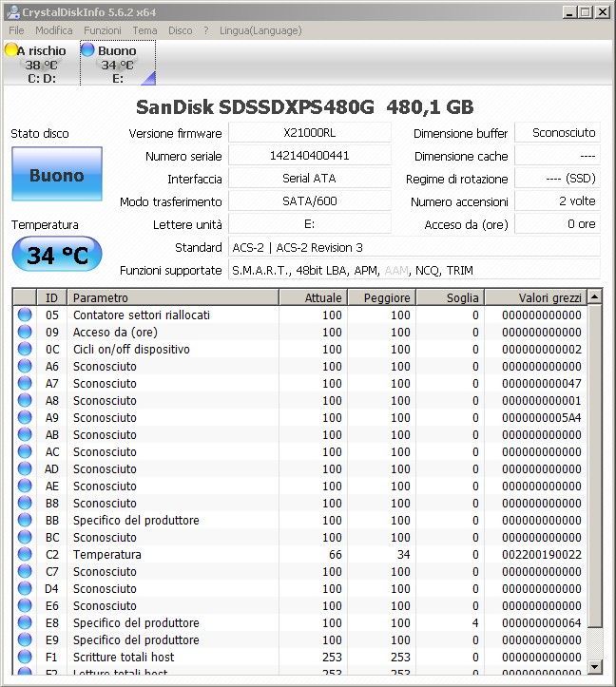Open the Tema menu

click(144, 30)
